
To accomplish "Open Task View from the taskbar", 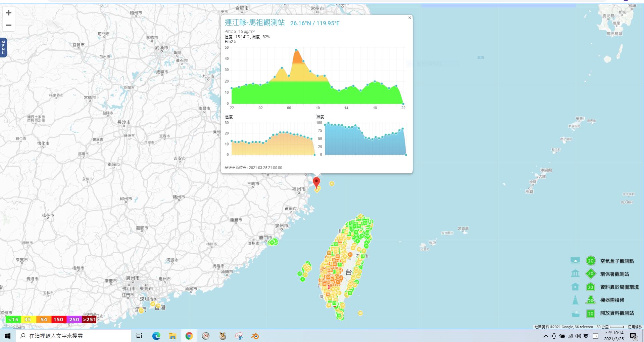I will pyautogui.click(x=139, y=336).
